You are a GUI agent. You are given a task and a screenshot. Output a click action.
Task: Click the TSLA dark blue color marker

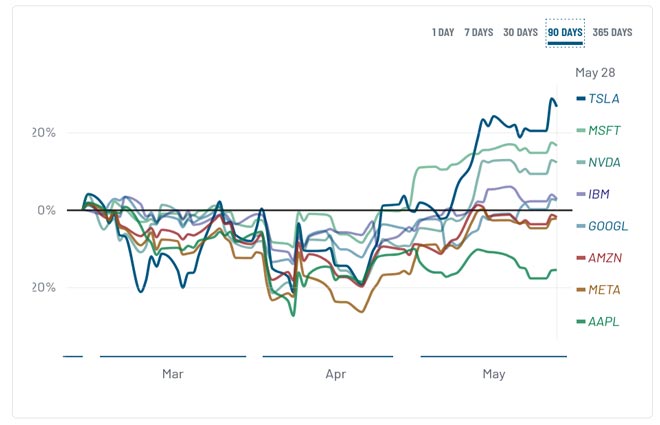point(581,99)
